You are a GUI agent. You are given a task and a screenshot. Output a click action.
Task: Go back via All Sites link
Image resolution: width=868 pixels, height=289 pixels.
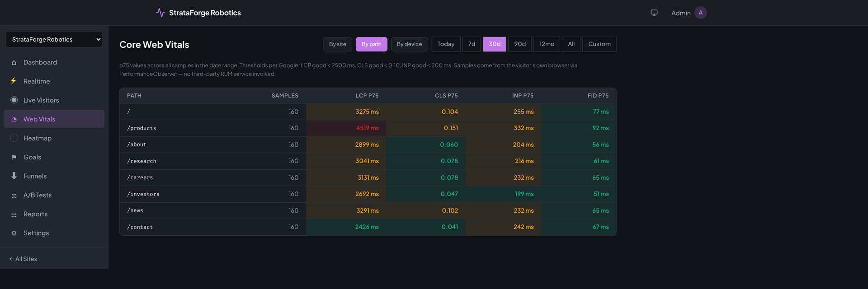point(23,259)
